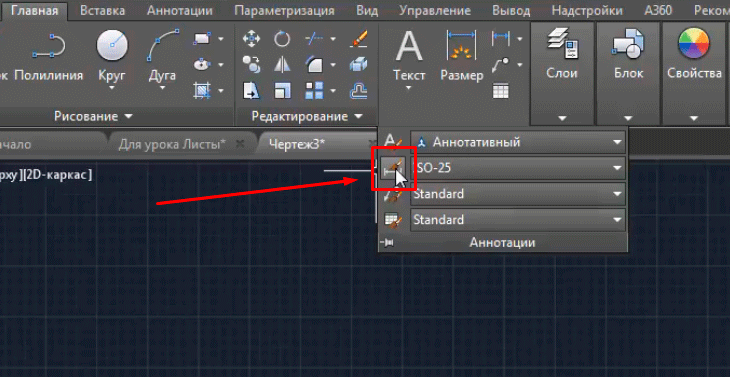Open the Fillet tool flyout arrow
Viewport: 730px width, 377px height.
pyautogui.click(x=332, y=65)
